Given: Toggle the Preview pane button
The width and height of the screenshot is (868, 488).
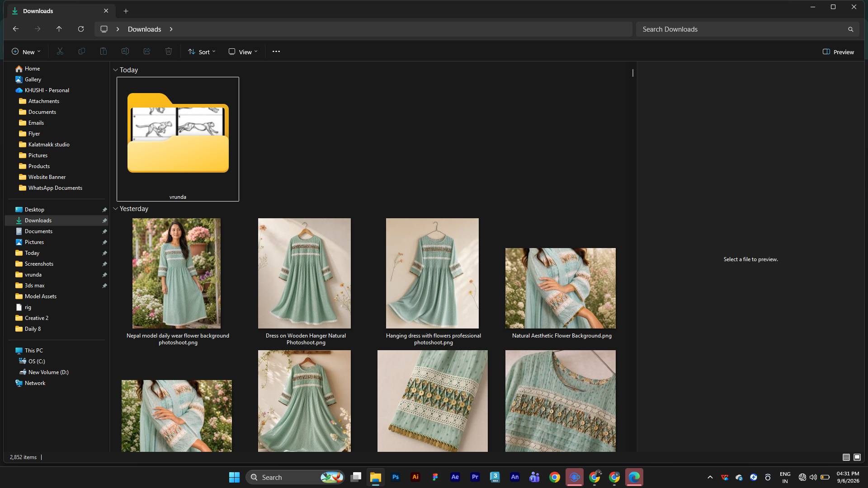Looking at the screenshot, I should click(839, 52).
